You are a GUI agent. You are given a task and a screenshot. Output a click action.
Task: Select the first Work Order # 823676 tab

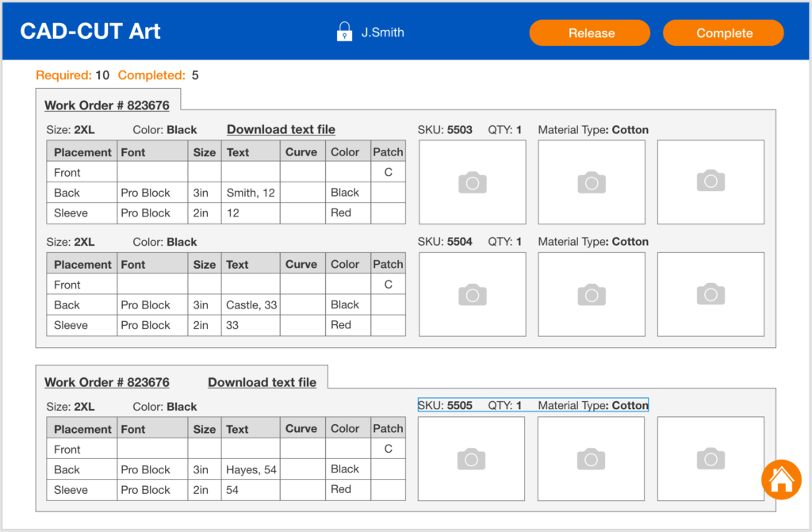[107, 105]
